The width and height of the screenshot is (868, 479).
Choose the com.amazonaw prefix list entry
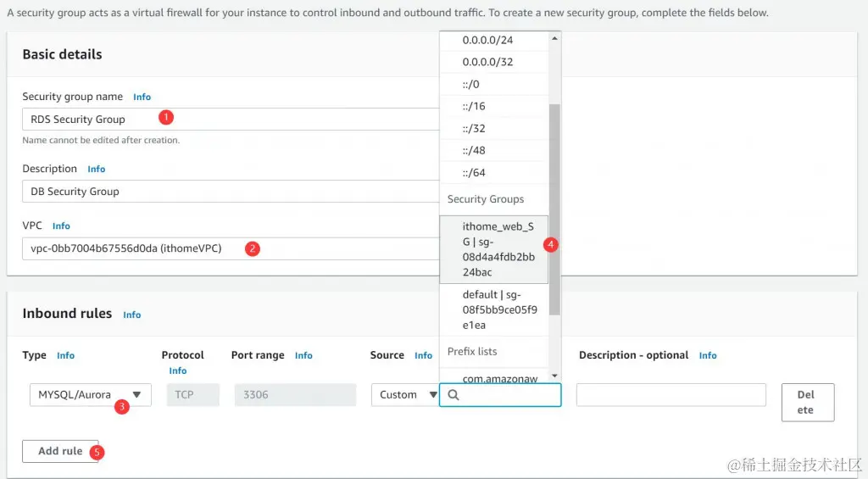click(x=494, y=376)
